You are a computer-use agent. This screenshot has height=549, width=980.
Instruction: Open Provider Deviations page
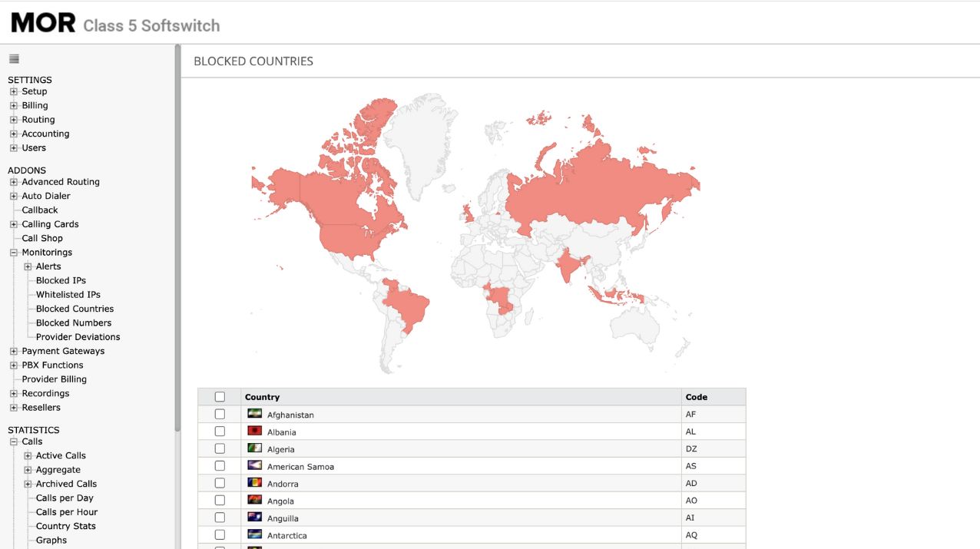pyautogui.click(x=78, y=337)
